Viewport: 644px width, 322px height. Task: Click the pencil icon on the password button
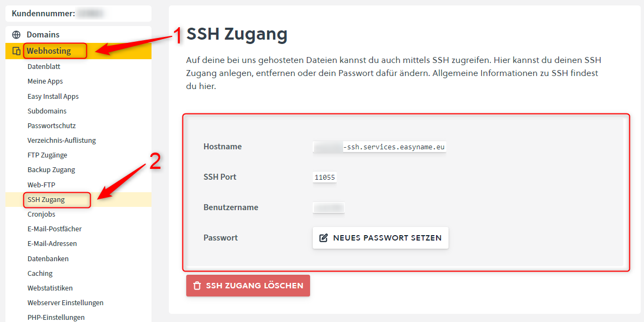click(x=324, y=238)
